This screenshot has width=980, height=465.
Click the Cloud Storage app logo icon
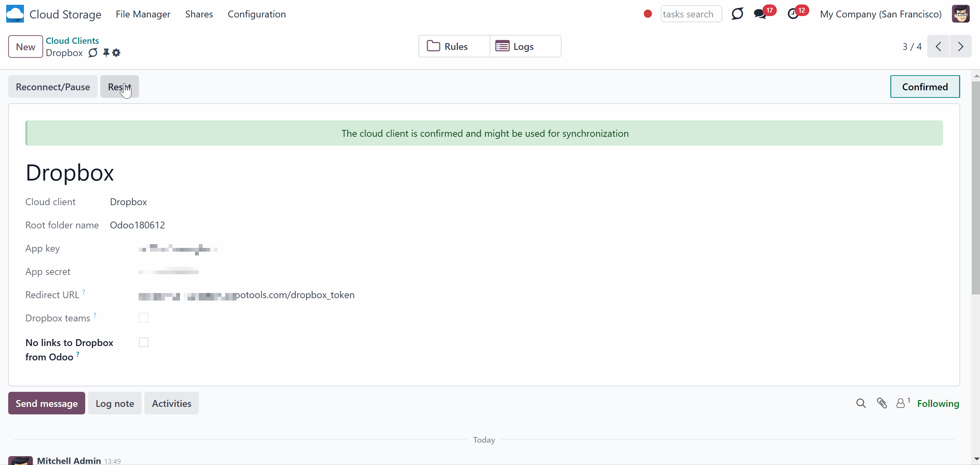pyautogui.click(x=15, y=14)
